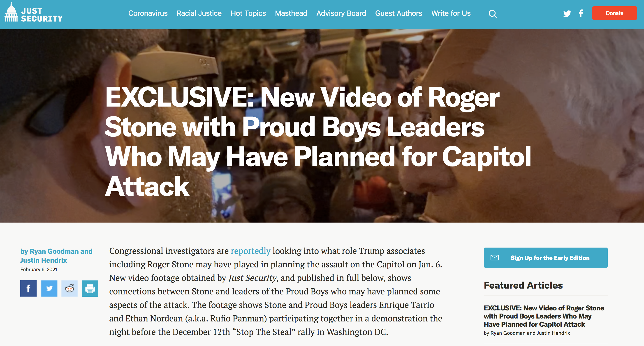644x346 pixels.
Task: Sign Up for the Early Edition
Action: (x=545, y=258)
